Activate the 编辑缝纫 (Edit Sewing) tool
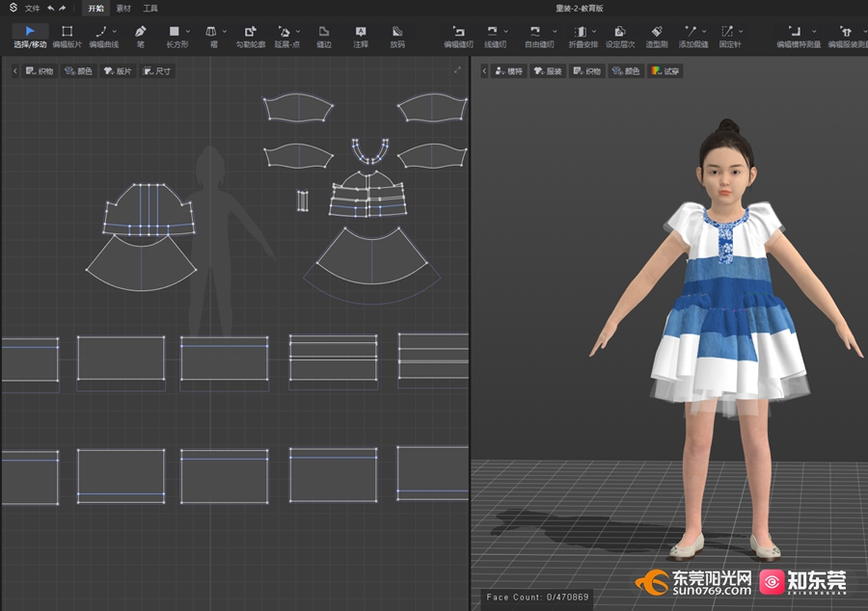Image resolution: width=868 pixels, height=611 pixels. pos(458,37)
